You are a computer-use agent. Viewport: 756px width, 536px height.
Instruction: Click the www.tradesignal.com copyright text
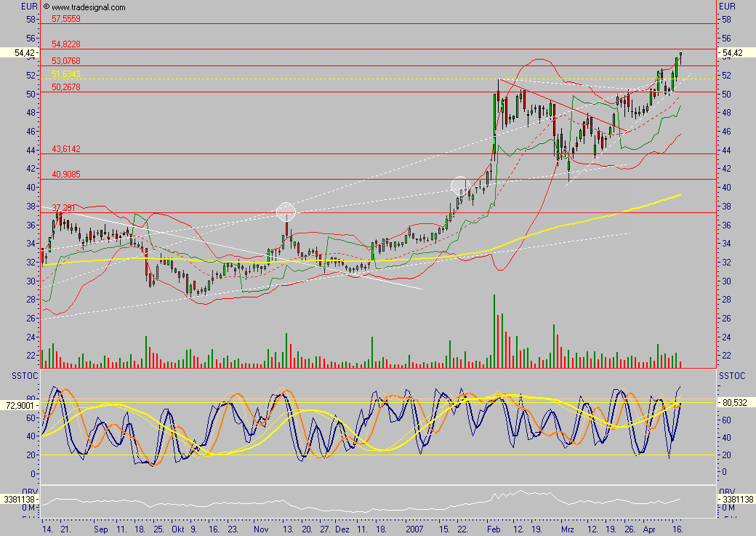[84, 7]
